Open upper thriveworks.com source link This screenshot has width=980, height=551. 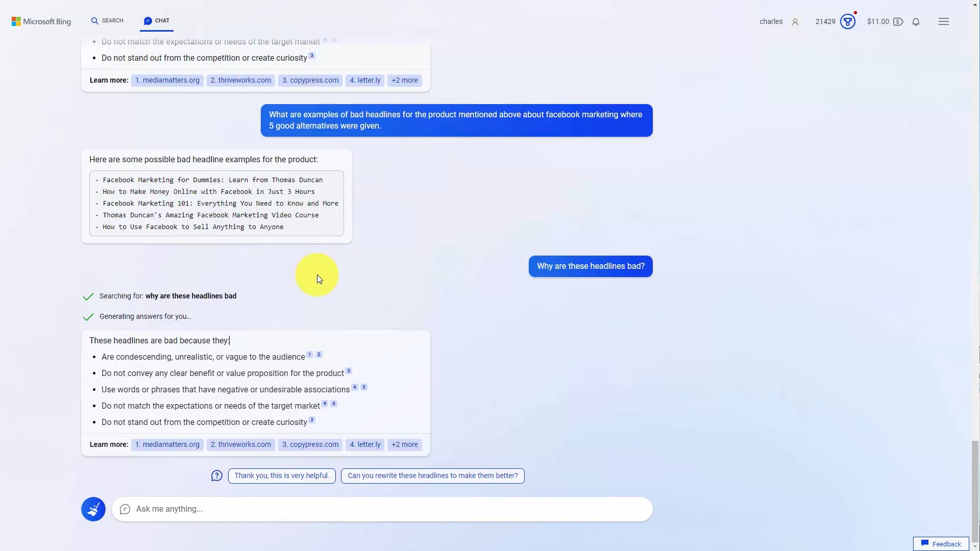[241, 80]
